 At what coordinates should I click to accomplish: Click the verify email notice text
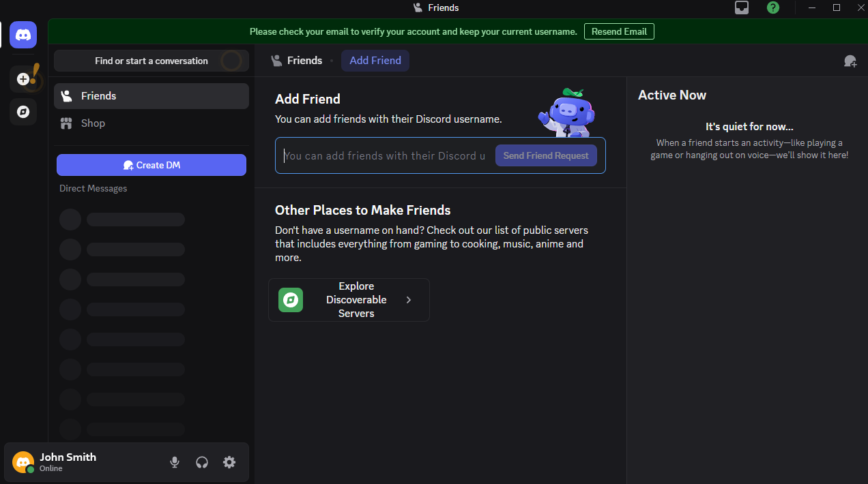(414, 31)
